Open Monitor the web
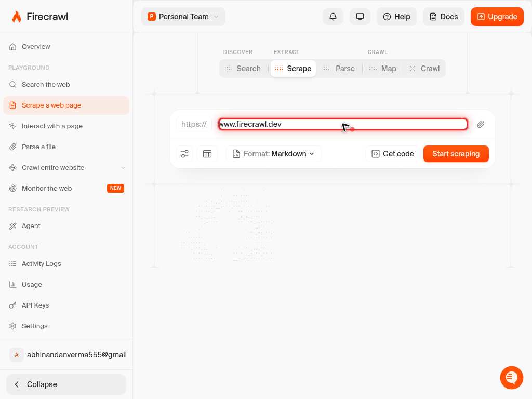This screenshot has height=399, width=532. pyautogui.click(x=66, y=188)
